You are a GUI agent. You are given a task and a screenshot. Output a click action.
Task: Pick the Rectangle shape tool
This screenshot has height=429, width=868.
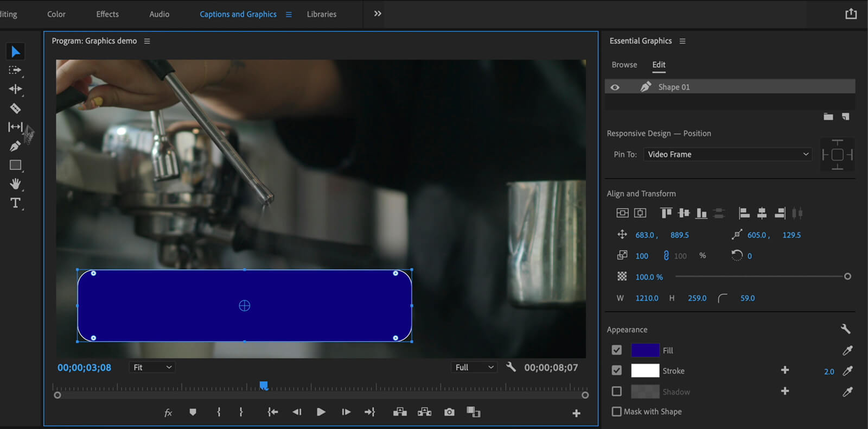click(x=15, y=165)
